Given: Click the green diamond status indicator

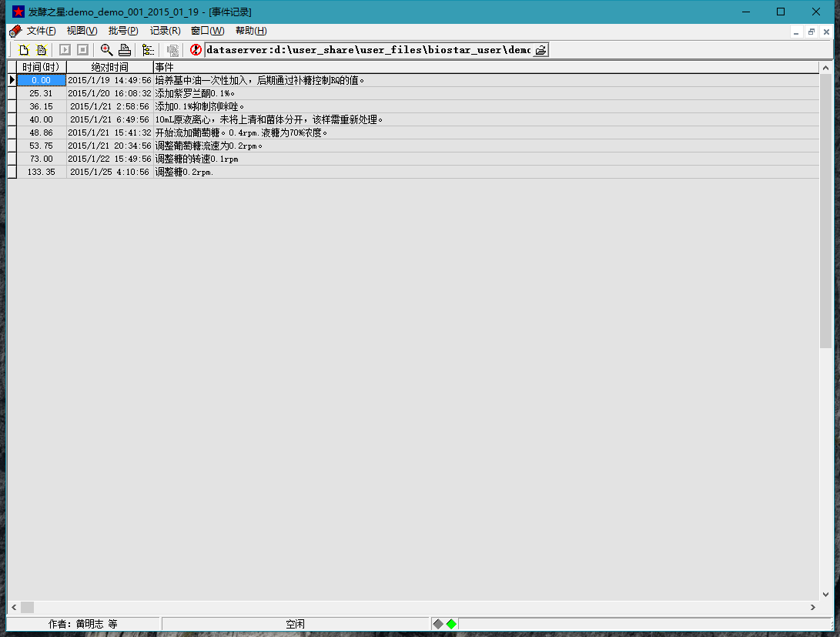Looking at the screenshot, I should [x=451, y=624].
